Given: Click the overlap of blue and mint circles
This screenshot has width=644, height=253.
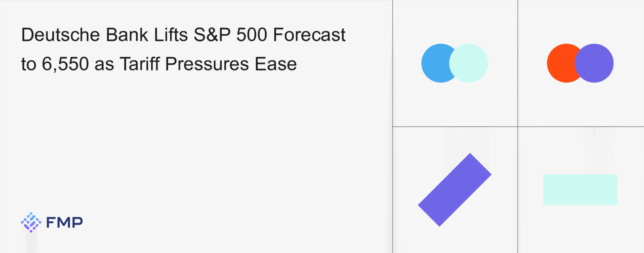Looking at the screenshot, I should point(455,63).
